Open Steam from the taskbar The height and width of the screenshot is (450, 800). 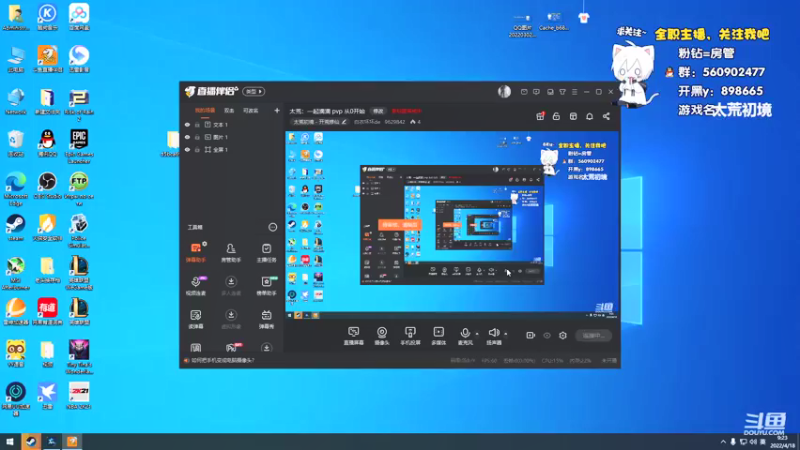[x=31, y=441]
